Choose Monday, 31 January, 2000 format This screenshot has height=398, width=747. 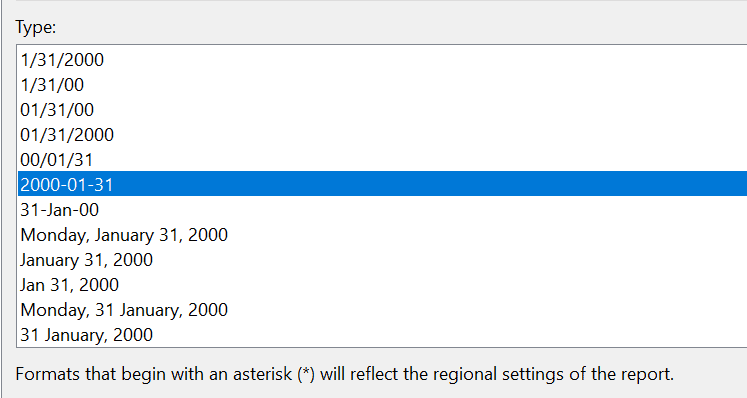click(x=382, y=310)
